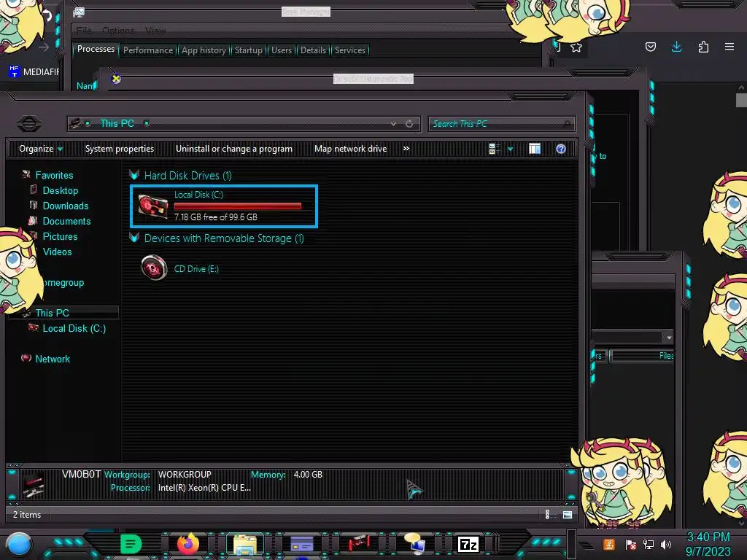Open the 7z archiver on taskbar
Screen dimensions: 747x560
coord(468,544)
